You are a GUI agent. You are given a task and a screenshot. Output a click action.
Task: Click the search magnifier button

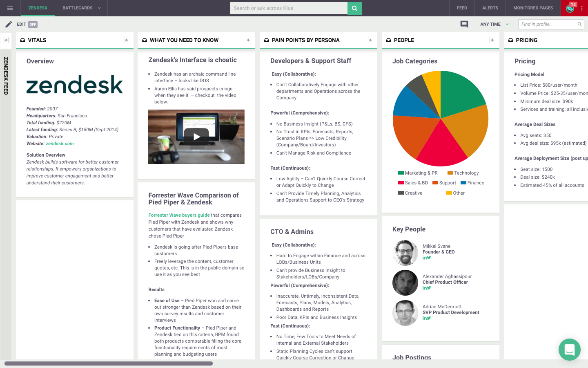point(354,8)
